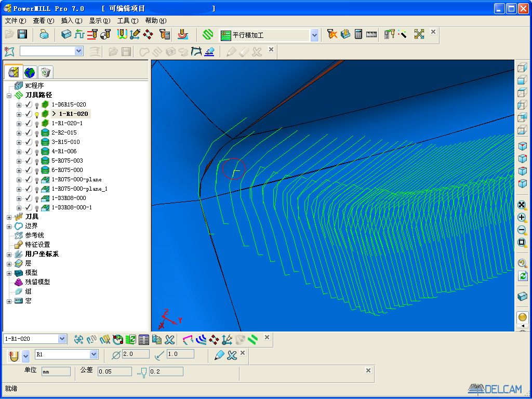Toggle checkmark of toolpath 2-R2-015
This screenshot has height=399, width=532.
pyautogui.click(x=29, y=132)
